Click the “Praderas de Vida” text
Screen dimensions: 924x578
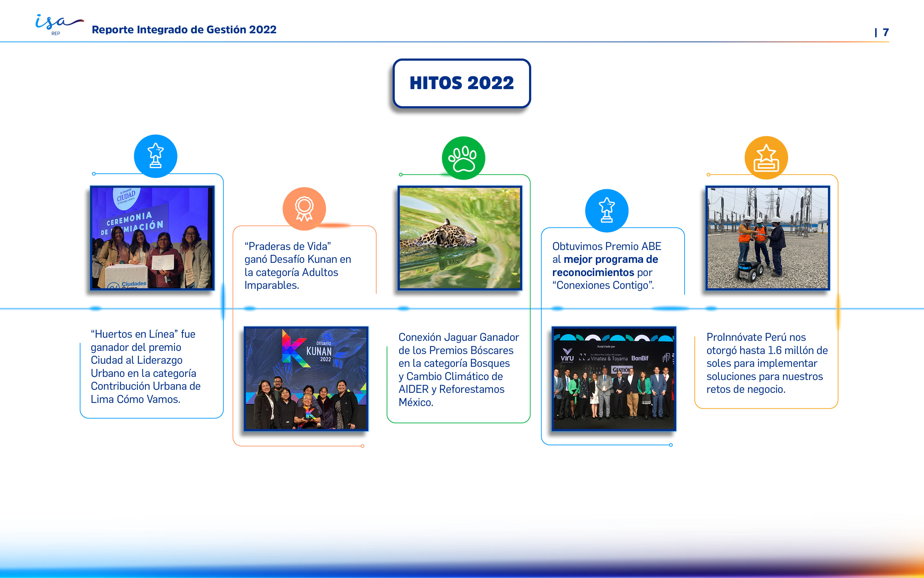[x=288, y=246]
